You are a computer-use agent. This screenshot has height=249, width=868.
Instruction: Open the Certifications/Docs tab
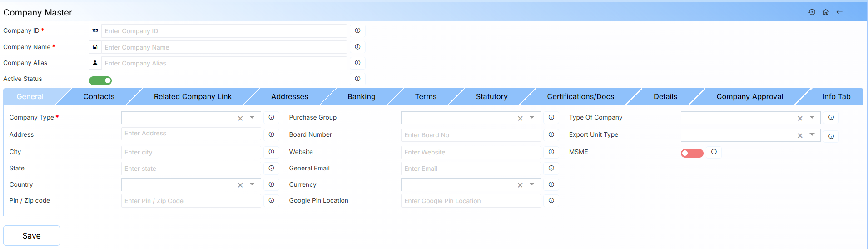(x=580, y=96)
